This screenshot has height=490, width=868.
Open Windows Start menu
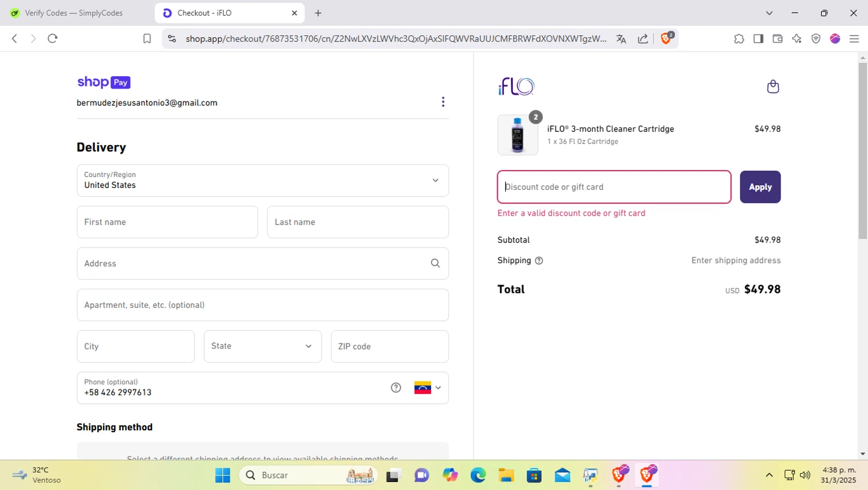[223, 475]
